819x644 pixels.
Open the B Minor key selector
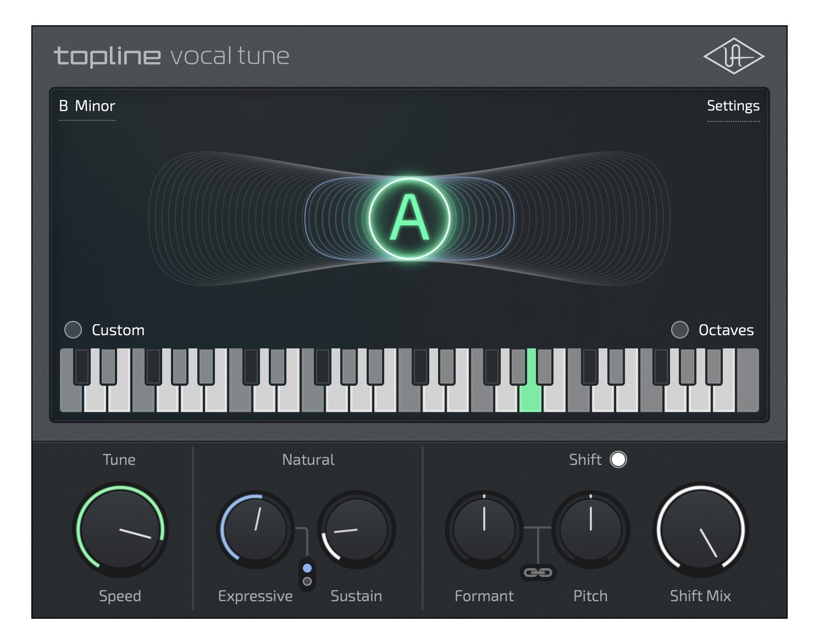(x=87, y=106)
